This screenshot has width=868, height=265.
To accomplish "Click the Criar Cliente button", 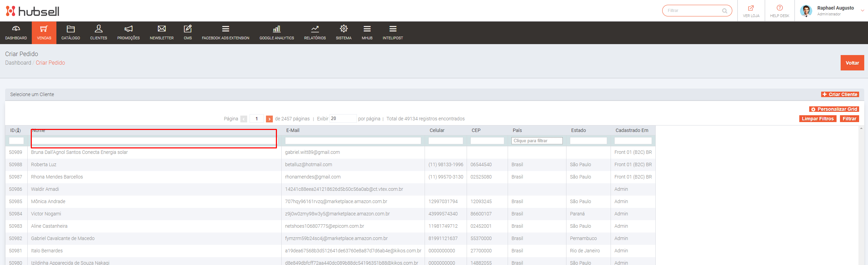I will pyautogui.click(x=840, y=94).
